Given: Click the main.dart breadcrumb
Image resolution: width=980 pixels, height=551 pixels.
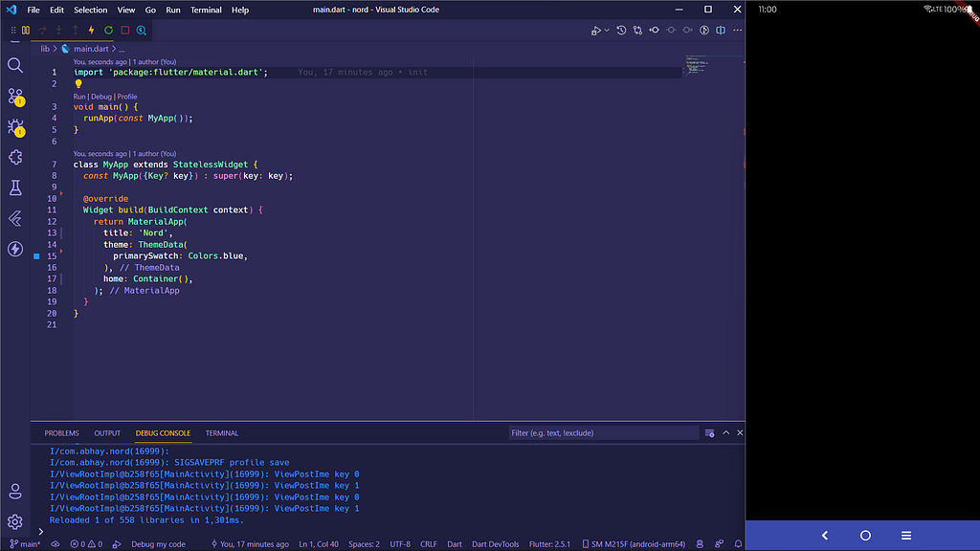Looking at the screenshot, I should [91, 49].
